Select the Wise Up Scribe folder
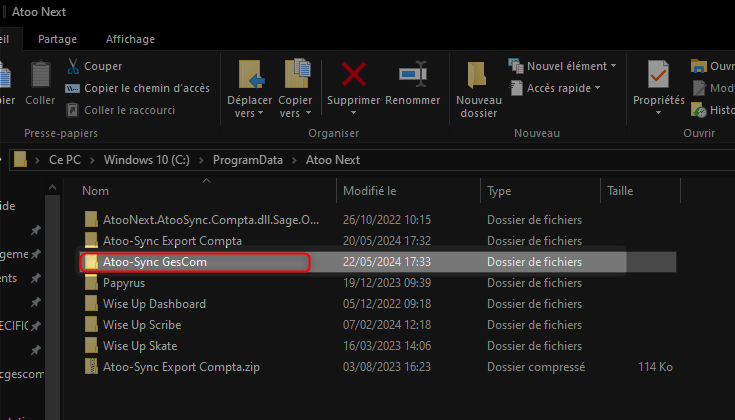 (142, 325)
